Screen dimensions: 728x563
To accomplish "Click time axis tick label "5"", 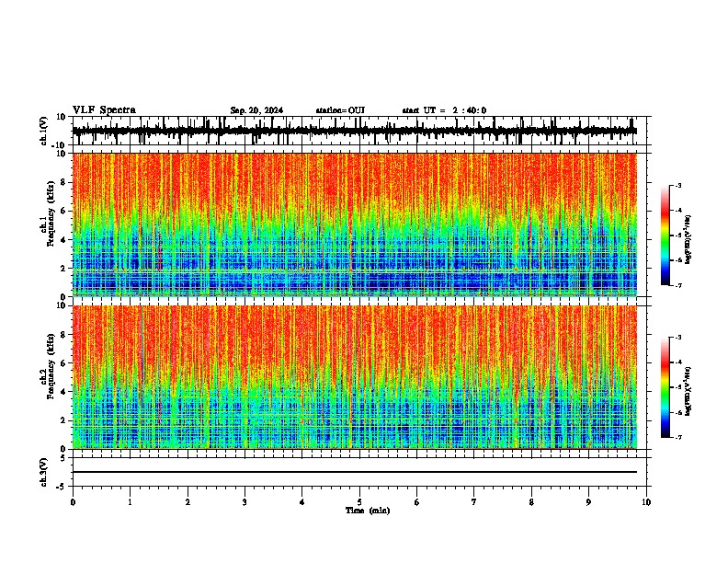I will pyautogui.click(x=359, y=501).
